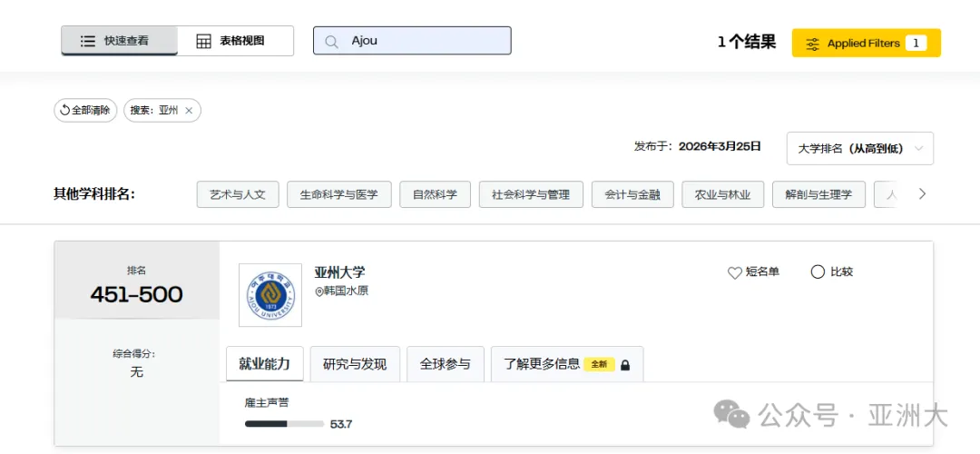The width and height of the screenshot is (980, 454).
Task: Click the reset arrow icon in 全部清除
Action: coord(64,111)
